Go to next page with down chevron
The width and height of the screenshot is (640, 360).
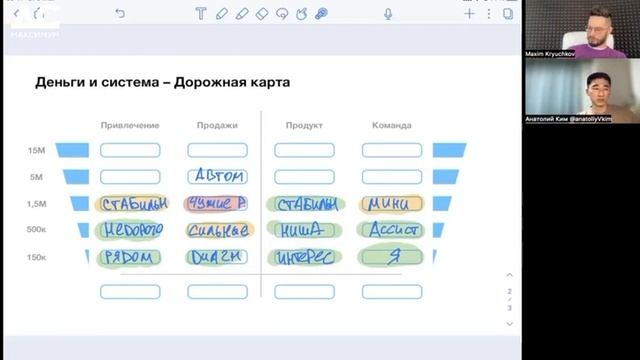point(509,324)
